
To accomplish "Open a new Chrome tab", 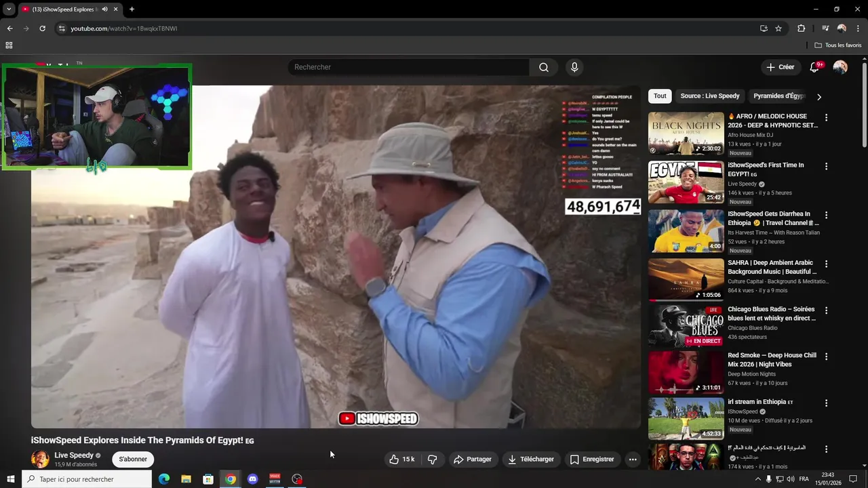I will point(132,9).
